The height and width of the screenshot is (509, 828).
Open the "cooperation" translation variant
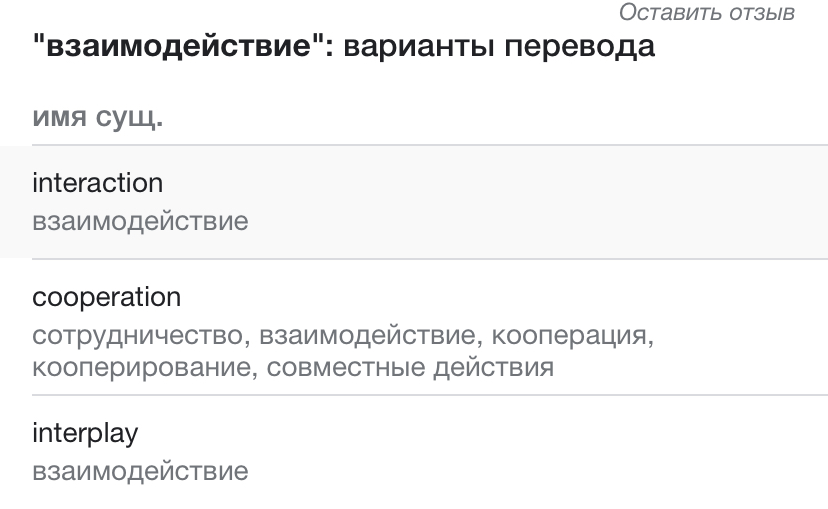[106, 297]
